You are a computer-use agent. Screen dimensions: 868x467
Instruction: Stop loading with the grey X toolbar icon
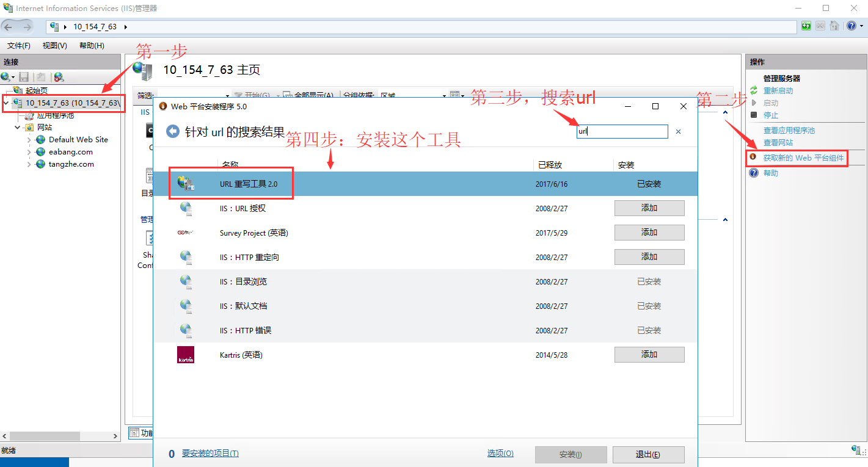click(x=820, y=26)
